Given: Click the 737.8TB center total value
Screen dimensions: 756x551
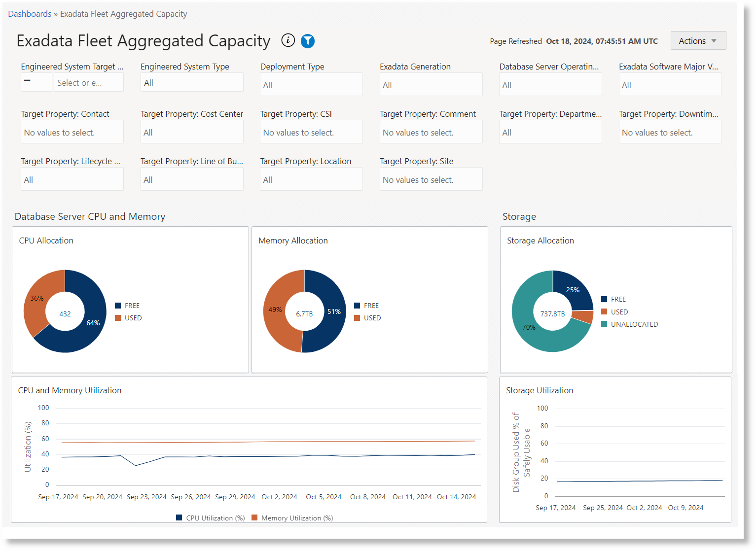Looking at the screenshot, I should click(x=552, y=313).
